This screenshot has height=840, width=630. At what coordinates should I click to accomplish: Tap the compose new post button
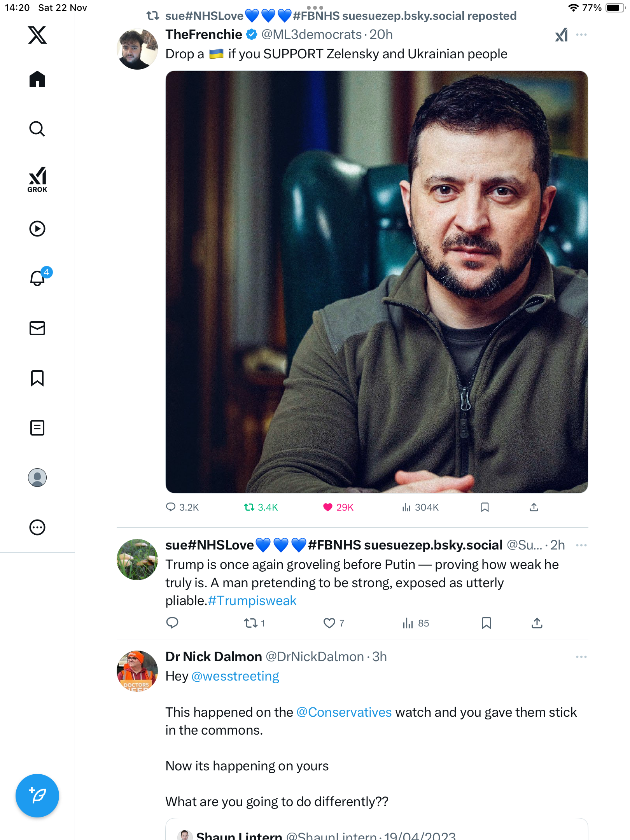point(37,796)
